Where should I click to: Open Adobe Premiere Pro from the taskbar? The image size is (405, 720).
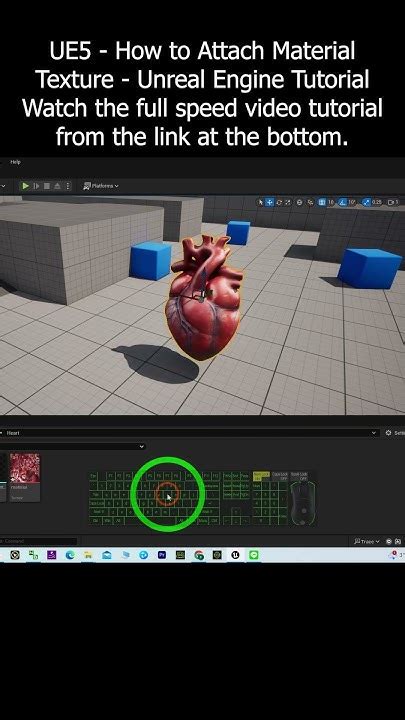point(162,555)
